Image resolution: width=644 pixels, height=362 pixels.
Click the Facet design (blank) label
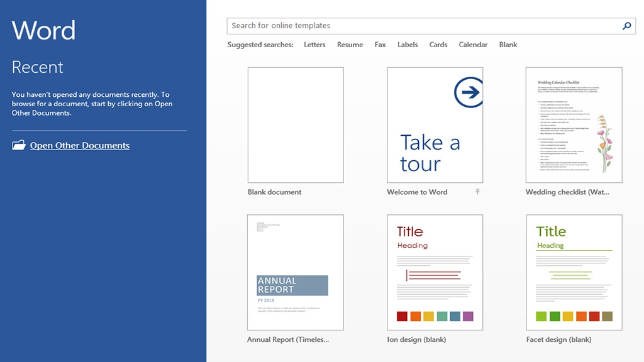tap(558, 339)
